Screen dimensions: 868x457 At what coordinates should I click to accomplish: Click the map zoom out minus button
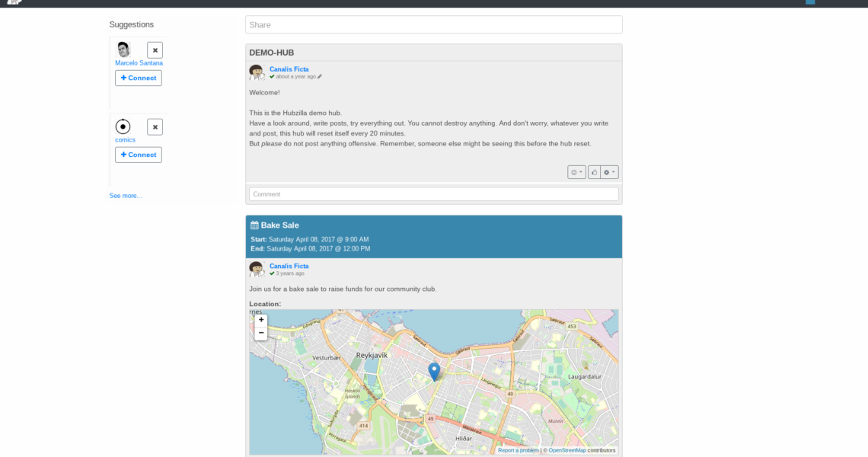261,333
